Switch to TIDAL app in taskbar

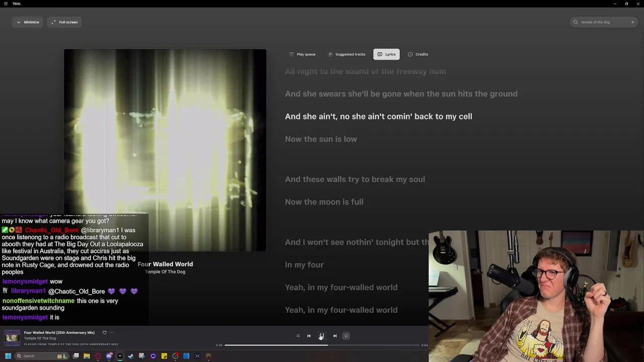click(x=120, y=356)
